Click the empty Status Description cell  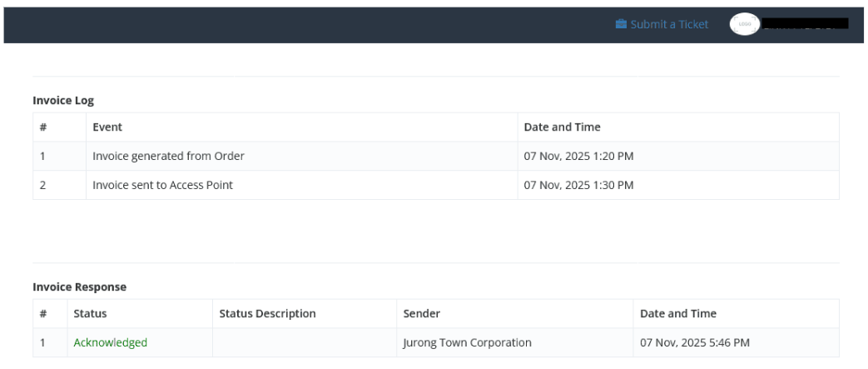(x=304, y=342)
